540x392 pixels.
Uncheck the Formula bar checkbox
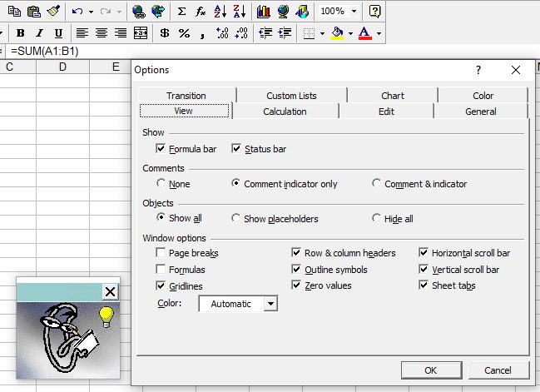point(161,149)
